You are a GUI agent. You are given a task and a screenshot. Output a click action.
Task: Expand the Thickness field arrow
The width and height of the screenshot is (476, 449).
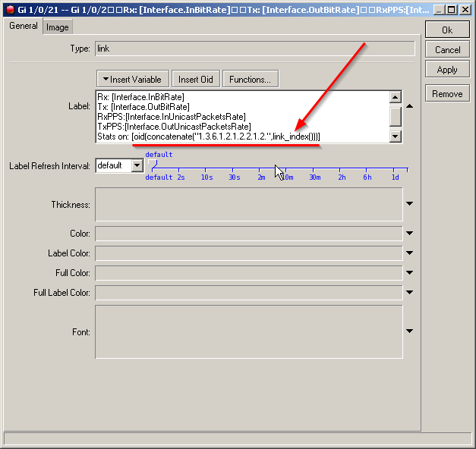tap(409, 203)
